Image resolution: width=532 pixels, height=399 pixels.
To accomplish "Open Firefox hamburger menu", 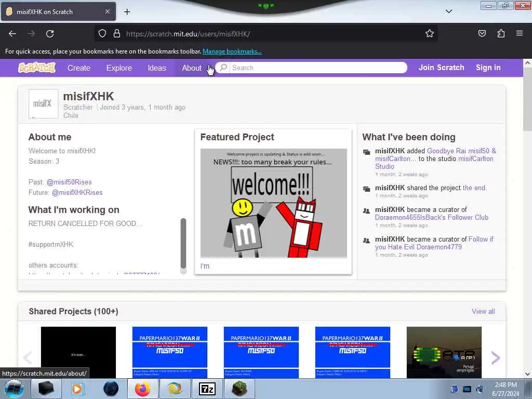I will [x=520, y=33].
